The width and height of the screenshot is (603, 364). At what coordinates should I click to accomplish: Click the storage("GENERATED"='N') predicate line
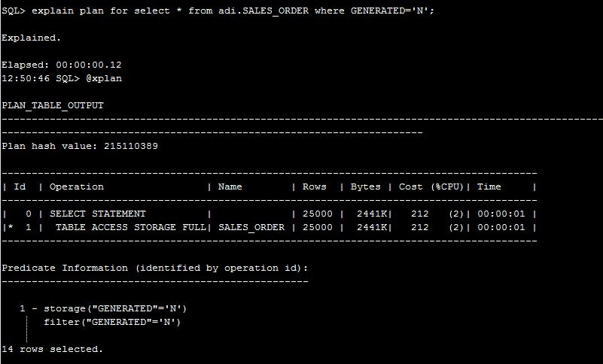pyautogui.click(x=114, y=308)
